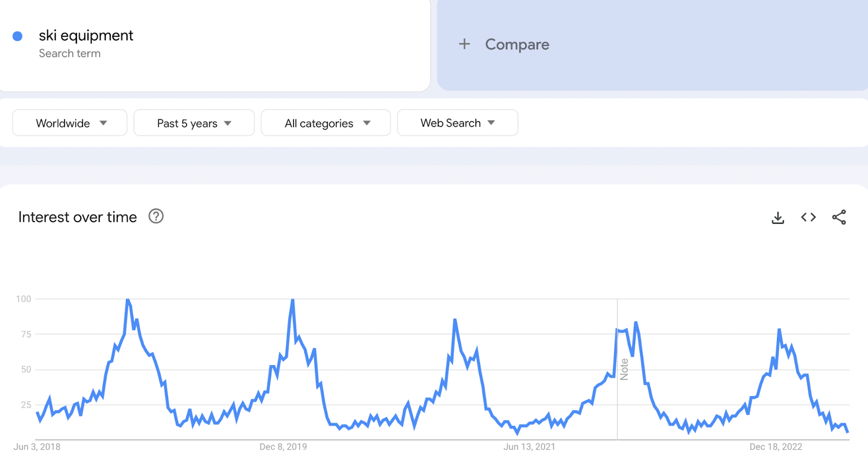Image resolution: width=868 pixels, height=458 pixels.
Task: Open the Past 5 years dropdown
Action: pos(194,123)
